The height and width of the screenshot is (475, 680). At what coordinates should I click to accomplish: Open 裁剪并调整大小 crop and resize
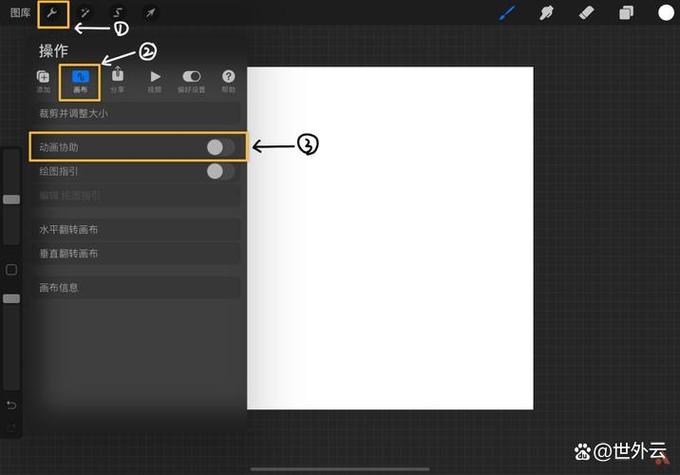tap(137, 114)
